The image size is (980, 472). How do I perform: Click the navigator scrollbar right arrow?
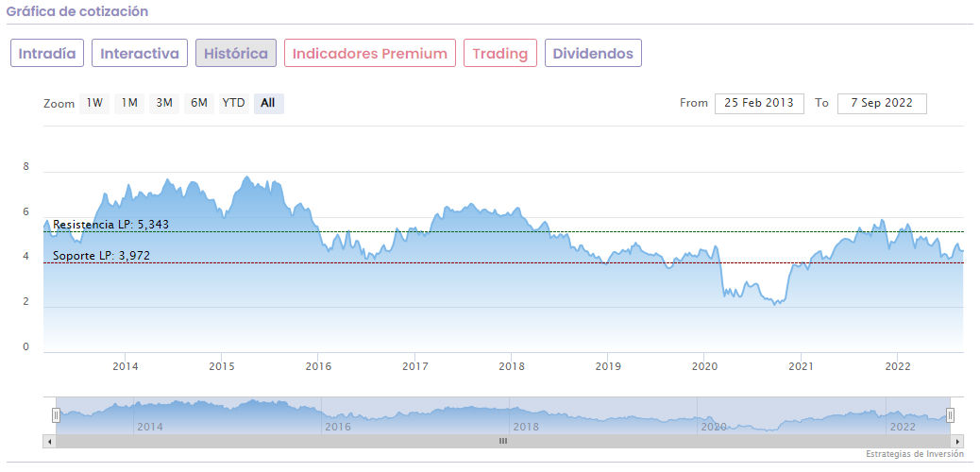click(958, 441)
